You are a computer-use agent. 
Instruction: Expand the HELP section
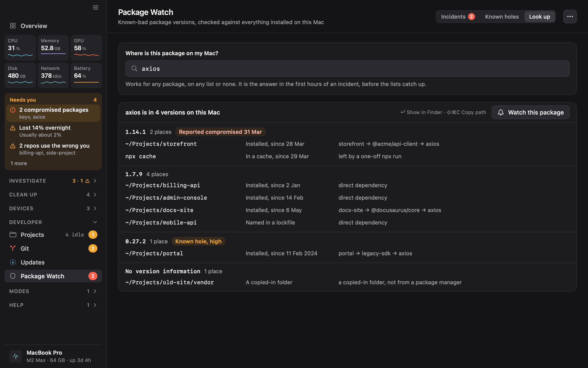tap(53, 305)
